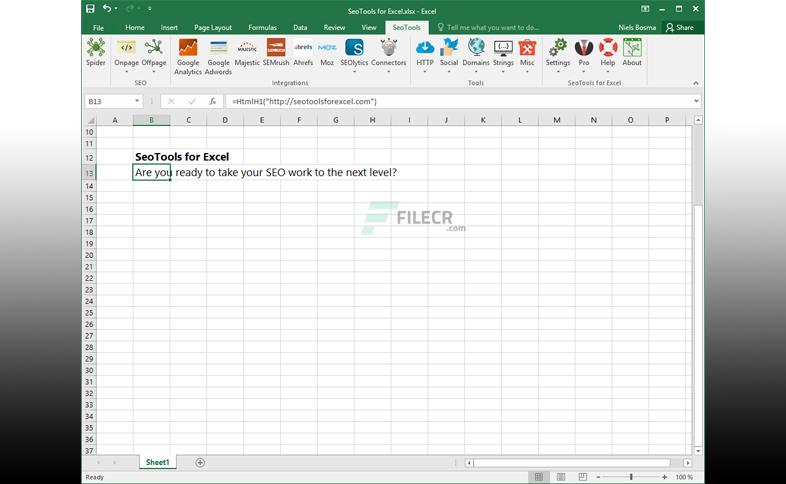Open the About SeoTools dialog

632,53
